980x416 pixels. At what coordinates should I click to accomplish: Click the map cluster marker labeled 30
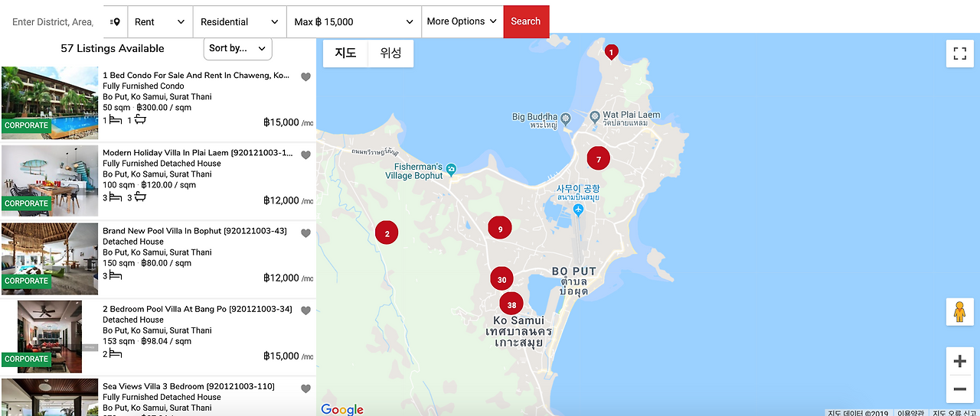pos(501,279)
